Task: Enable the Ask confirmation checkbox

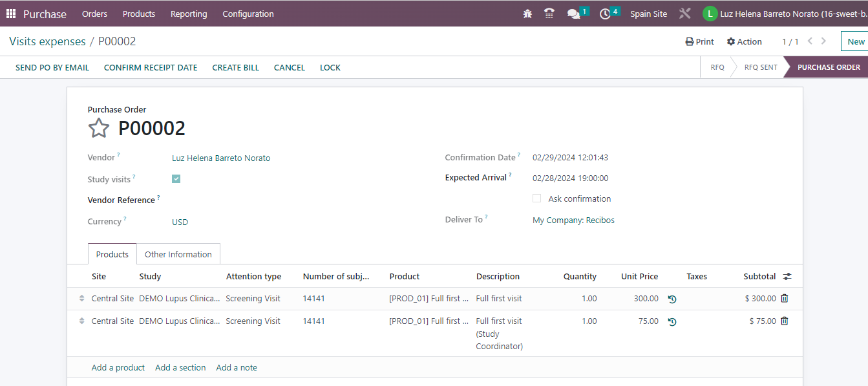Action: pos(536,198)
